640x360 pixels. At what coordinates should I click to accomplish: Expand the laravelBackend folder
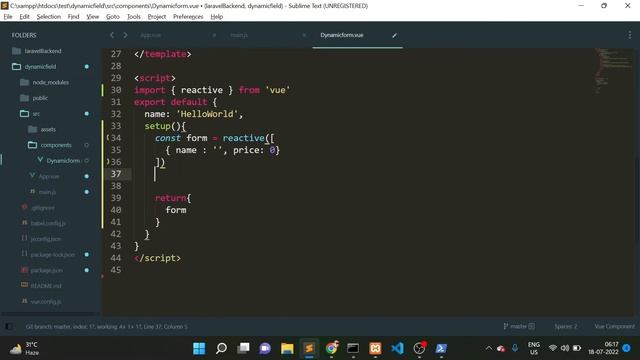click(43, 51)
